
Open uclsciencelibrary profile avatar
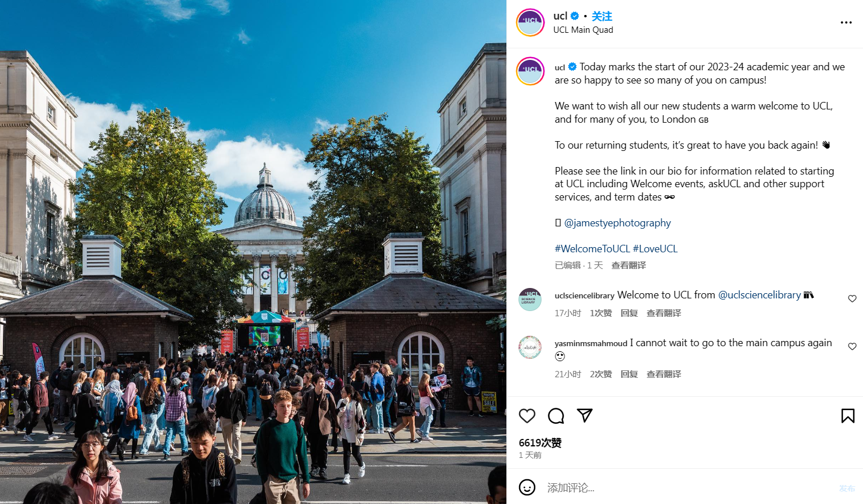tap(530, 300)
